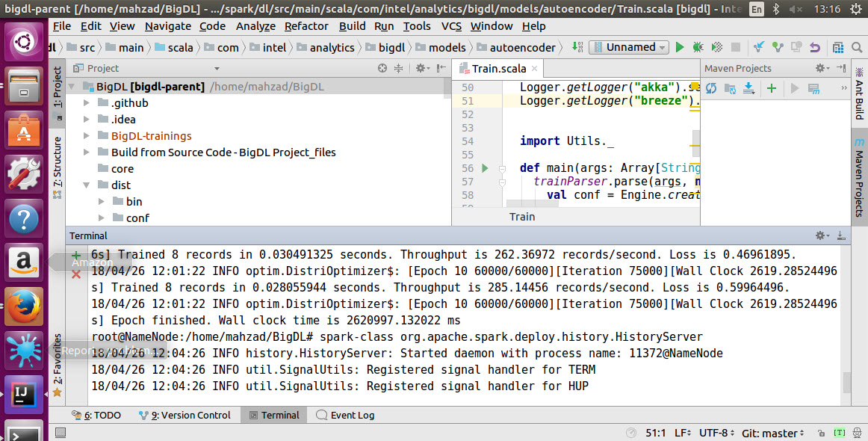Image resolution: width=868 pixels, height=441 pixels.
Task: Run main method from the line 56 gutter arrow
Action: point(485,168)
